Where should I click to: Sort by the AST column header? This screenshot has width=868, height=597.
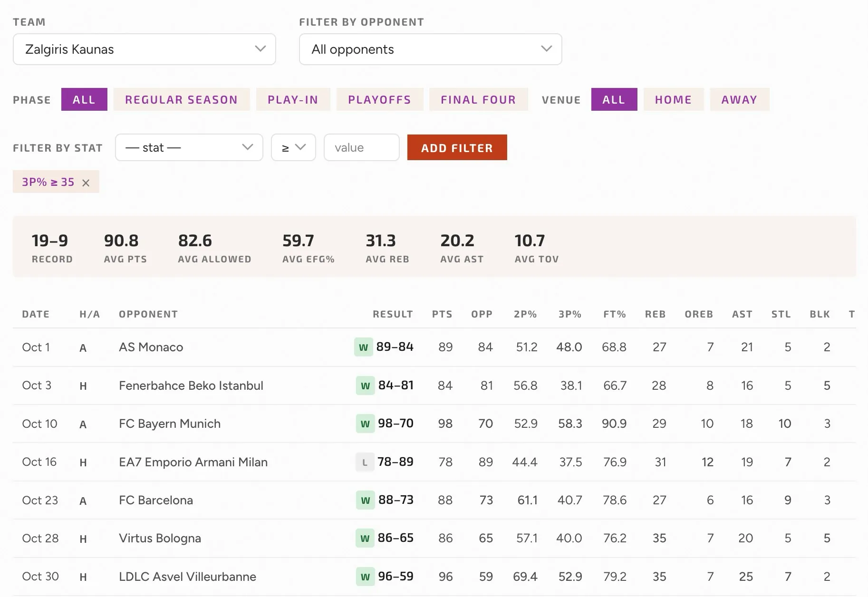pyautogui.click(x=742, y=314)
